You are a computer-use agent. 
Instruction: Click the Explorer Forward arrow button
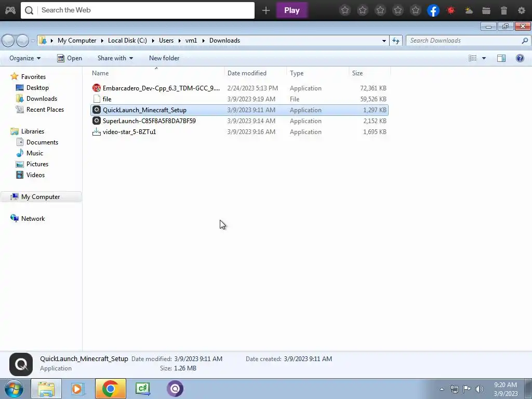[22, 41]
